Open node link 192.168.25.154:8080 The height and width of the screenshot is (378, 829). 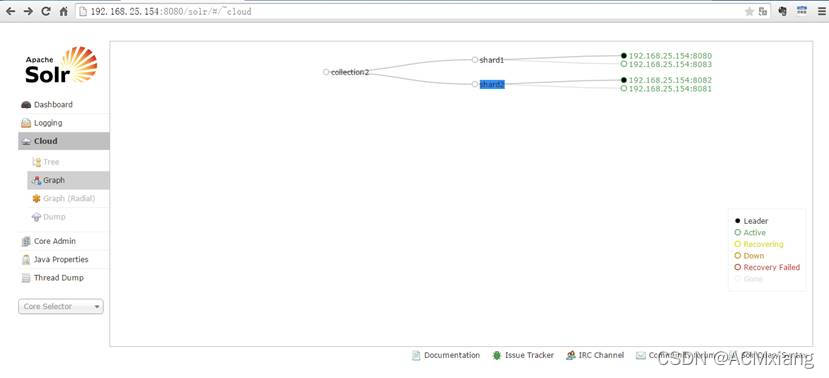click(670, 56)
